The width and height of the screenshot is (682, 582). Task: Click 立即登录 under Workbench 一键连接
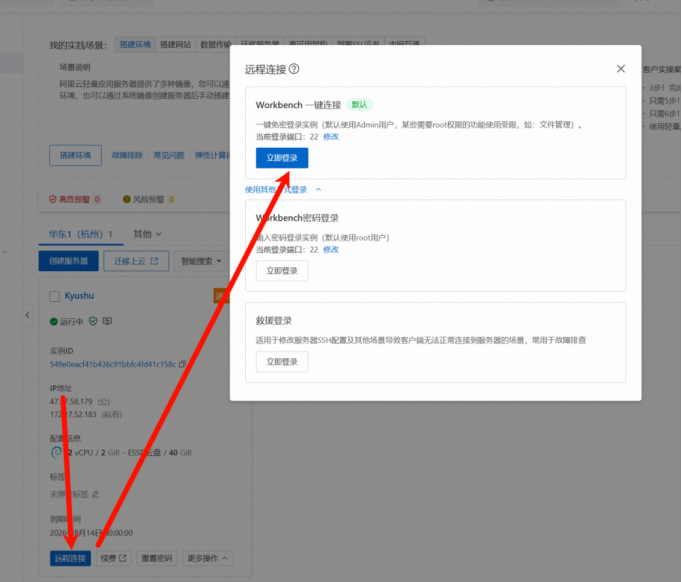coord(282,158)
